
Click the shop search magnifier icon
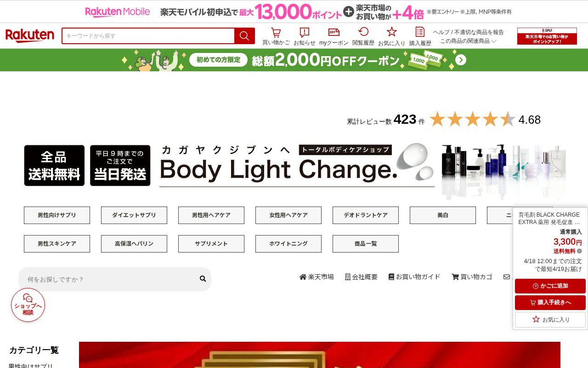click(x=203, y=279)
